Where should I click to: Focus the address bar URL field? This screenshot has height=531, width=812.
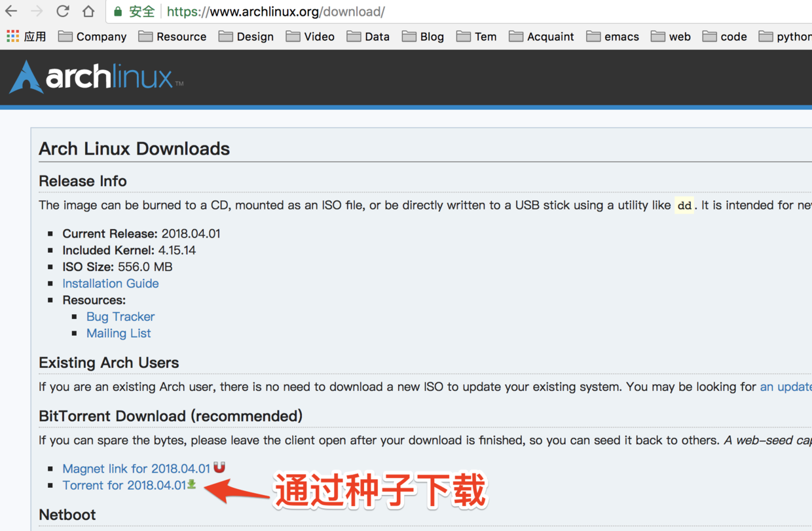coord(458,12)
